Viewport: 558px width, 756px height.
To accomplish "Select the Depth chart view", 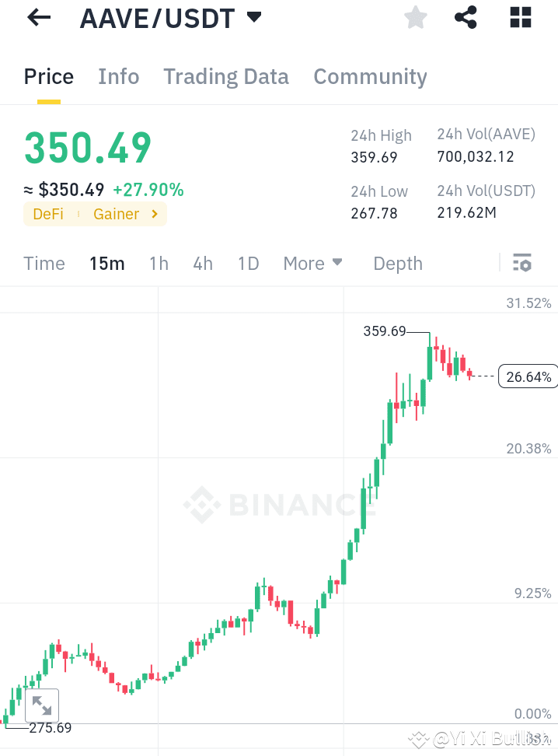I will tap(397, 263).
